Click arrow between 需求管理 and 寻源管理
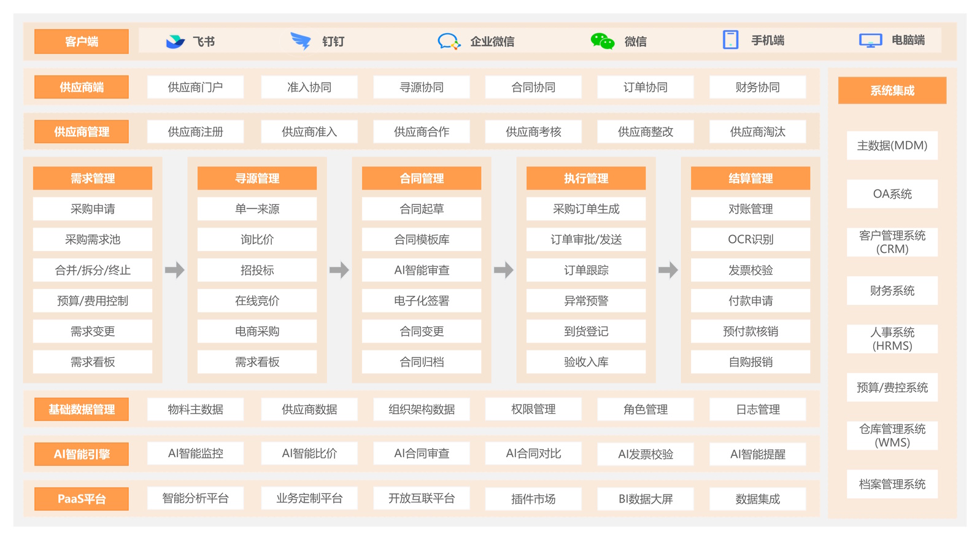 point(175,270)
